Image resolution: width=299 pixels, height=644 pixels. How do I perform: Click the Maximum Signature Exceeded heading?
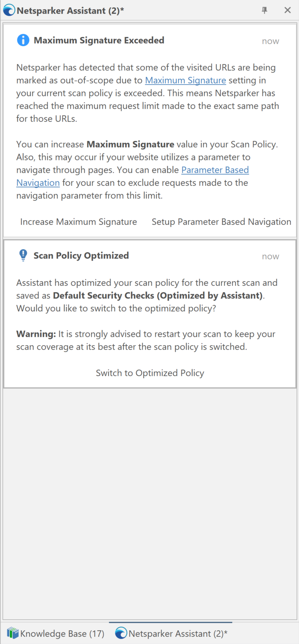(x=99, y=40)
